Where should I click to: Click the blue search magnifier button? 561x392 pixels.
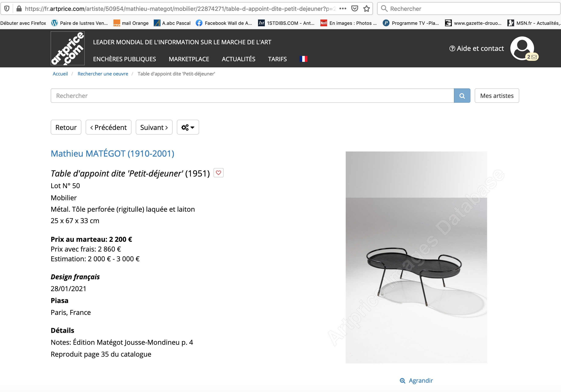pyautogui.click(x=462, y=96)
